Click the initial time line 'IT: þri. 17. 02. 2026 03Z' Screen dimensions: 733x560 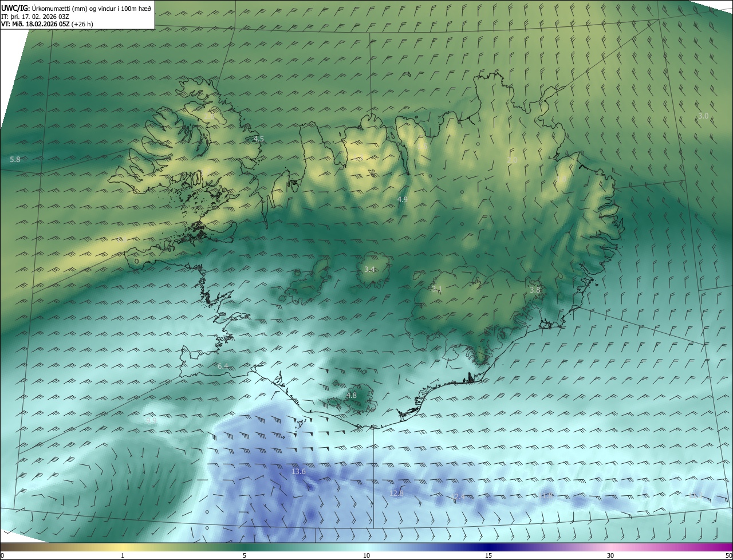tap(34, 16)
